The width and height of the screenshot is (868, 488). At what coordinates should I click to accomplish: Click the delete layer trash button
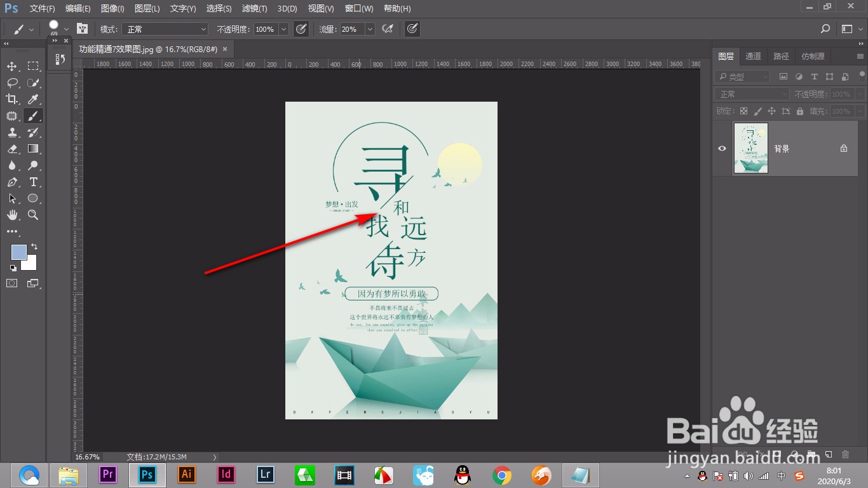845,455
